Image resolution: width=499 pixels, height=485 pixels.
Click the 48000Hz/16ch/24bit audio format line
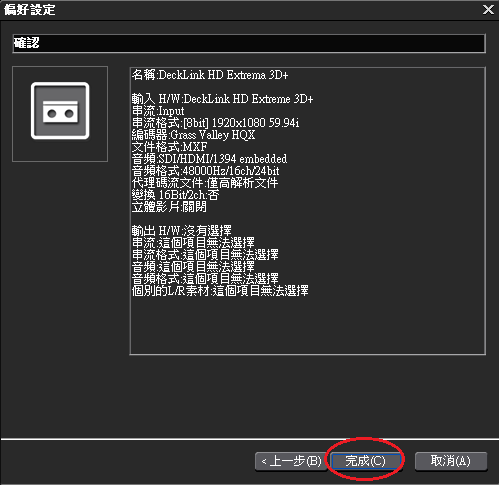pyautogui.click(x=206, y=171)
